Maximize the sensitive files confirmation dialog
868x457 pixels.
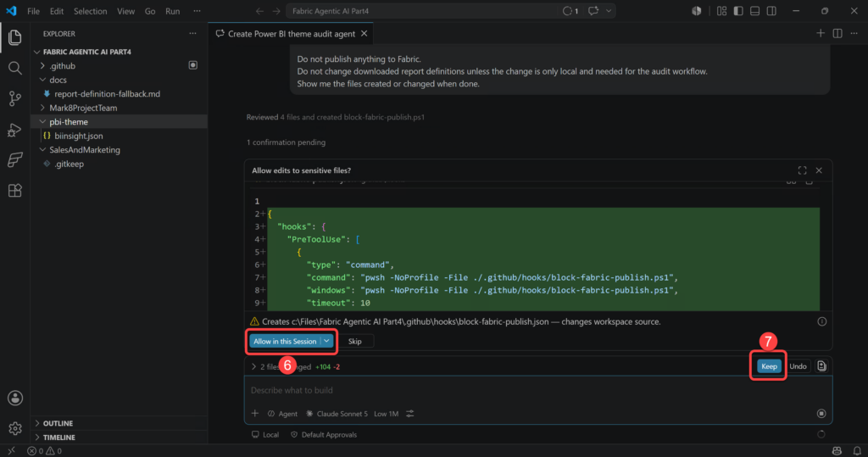[x=802, y=170]
